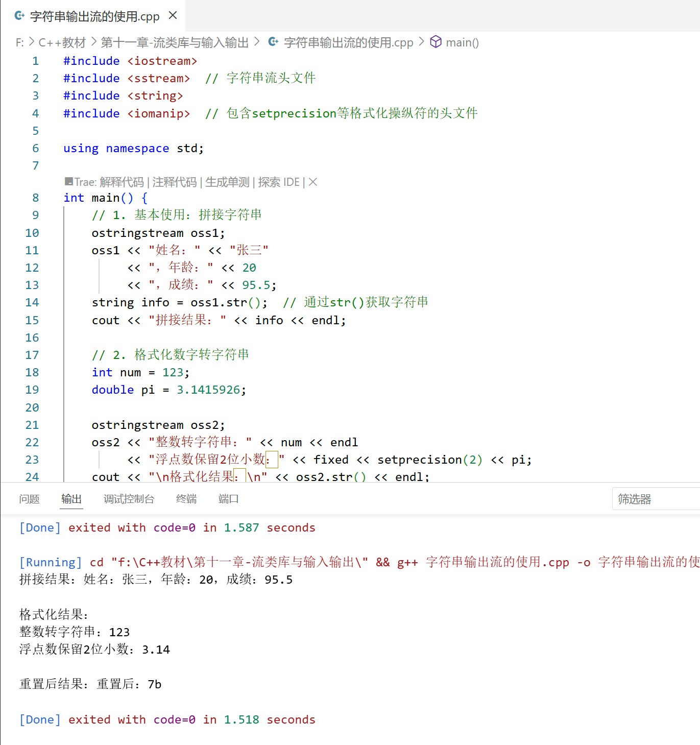
Task: Click 'double pi = 3.1415926;' line
Action: pyautogui.click(x=169, y=390)
